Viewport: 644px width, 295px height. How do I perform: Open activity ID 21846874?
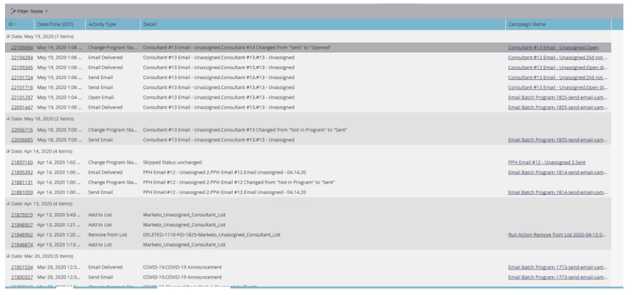click(x=22, y=245)
